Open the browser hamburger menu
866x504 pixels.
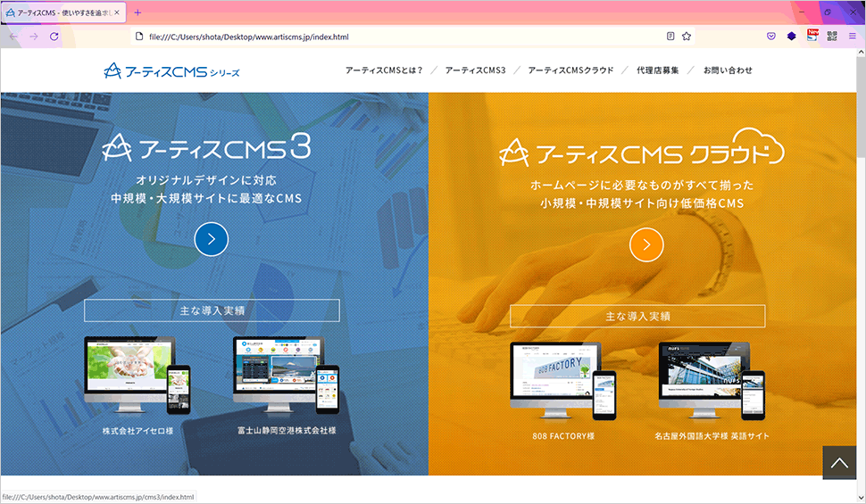point(853,37)
